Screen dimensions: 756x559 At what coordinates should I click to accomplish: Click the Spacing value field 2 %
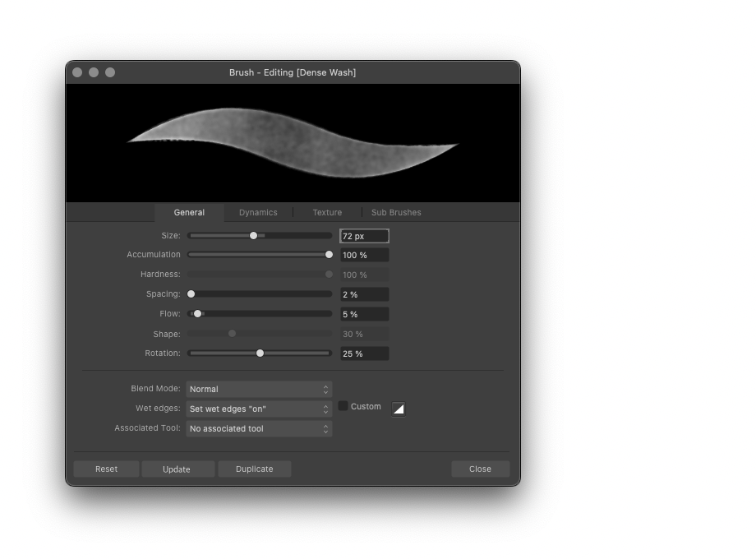[365, 294]
